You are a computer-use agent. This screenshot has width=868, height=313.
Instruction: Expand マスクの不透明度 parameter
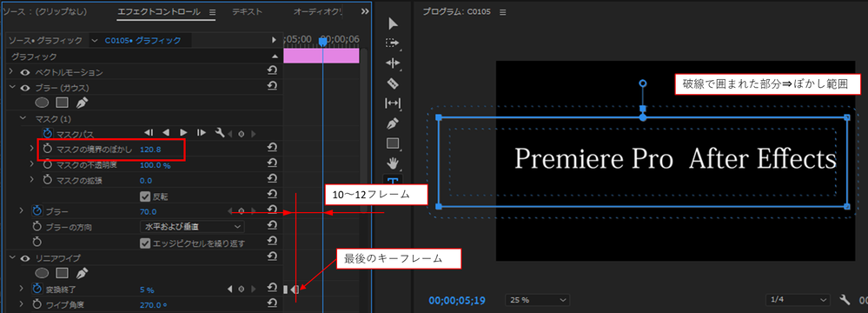31,164
